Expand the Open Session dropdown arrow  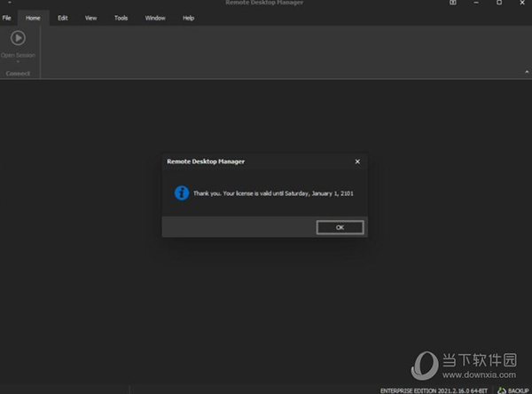[x=18, y=62]
